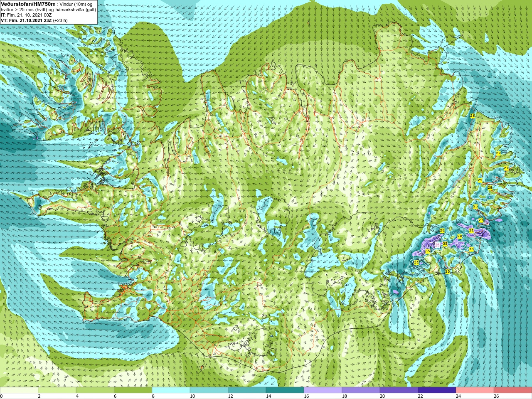Click the yellow gust label reading 33
The image size is (532, 399).
[x=471, y=249]
